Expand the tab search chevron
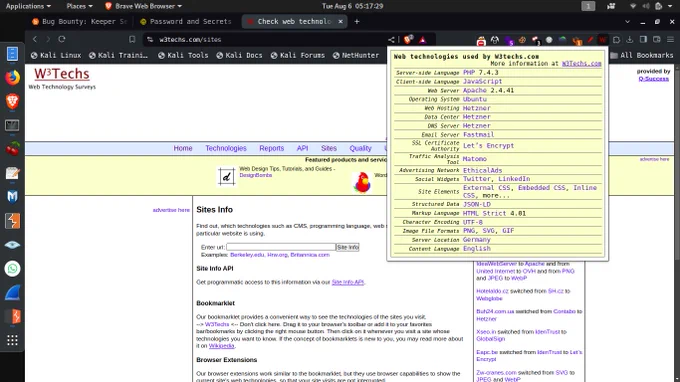Screen dimensions: 680x382 [x=627, y=21]
